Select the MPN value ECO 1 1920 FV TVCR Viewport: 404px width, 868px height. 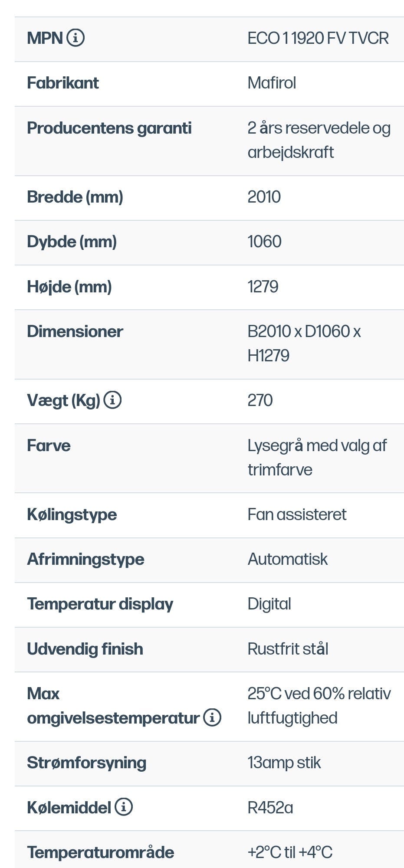pyautogui.click(x=318, y=39)
